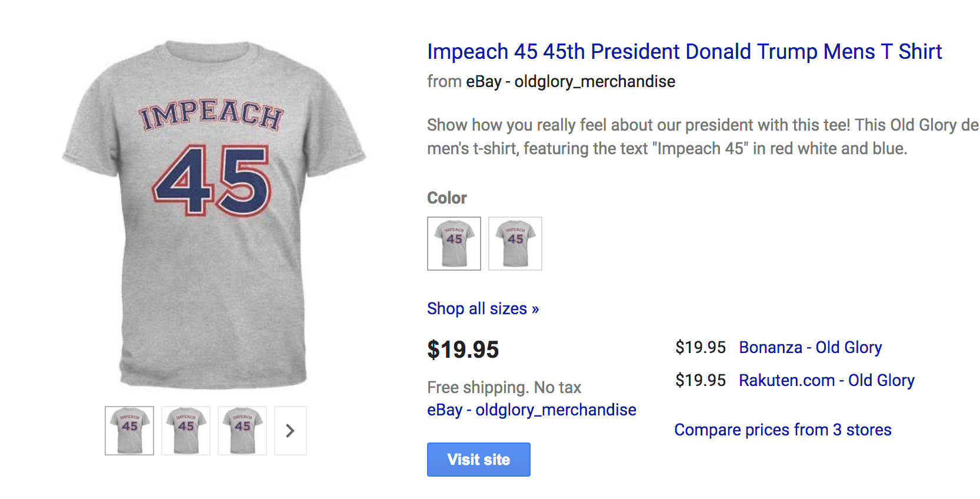Select the first thumbnail below main image

tap(129, 431)
